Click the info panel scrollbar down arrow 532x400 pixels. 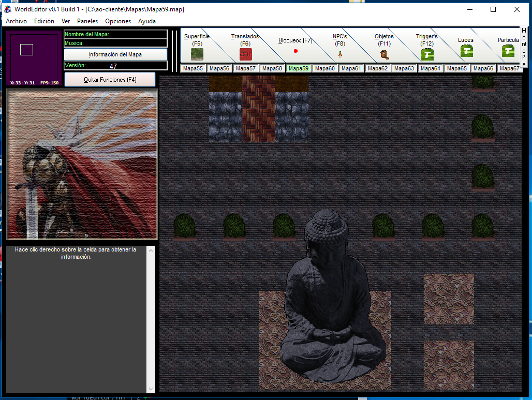click(x=151, y=389)
